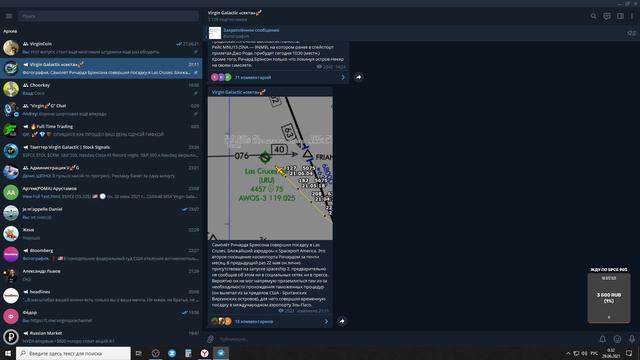The width and height of the screenshot is (640, 360).
Task: Click the floating 3 600 RUB widget
Action: coord(609,298)
